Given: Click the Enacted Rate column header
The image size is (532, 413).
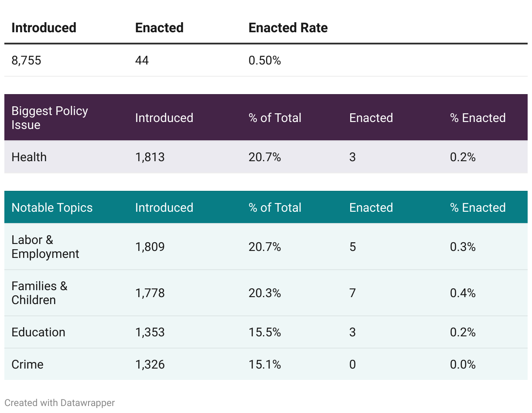Looking at the screenshot, I should click(288, 28).
